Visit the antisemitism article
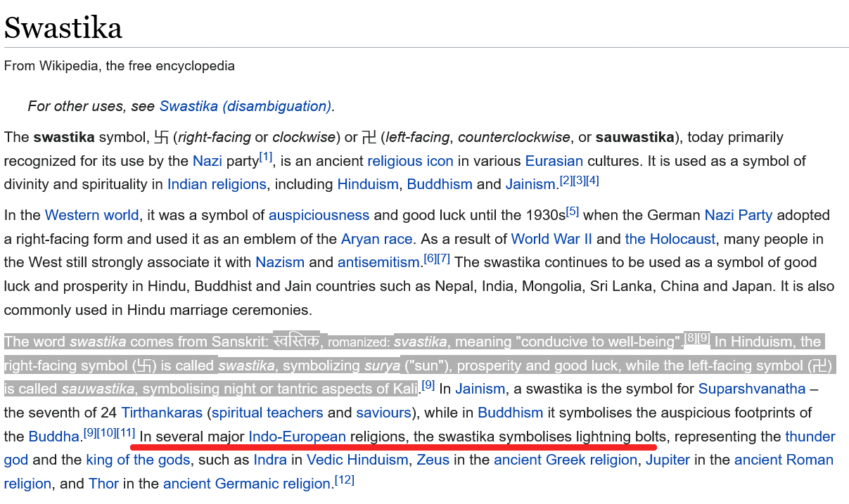The height and width of the screenshot is (504, 849). 378,263
